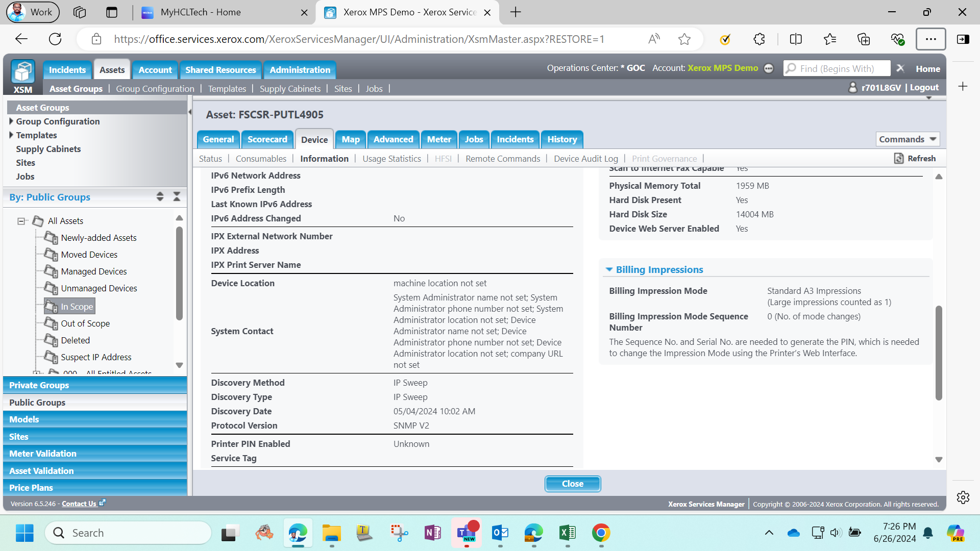Open the Usage Statistics sub-tab

[x=391, y=159]
